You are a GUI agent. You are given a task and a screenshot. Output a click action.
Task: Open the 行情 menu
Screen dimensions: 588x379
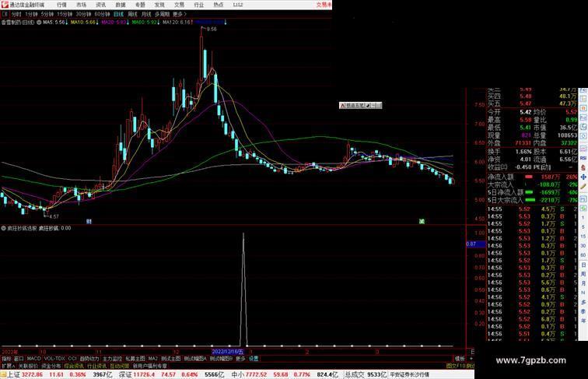click(x=61, y=5)
